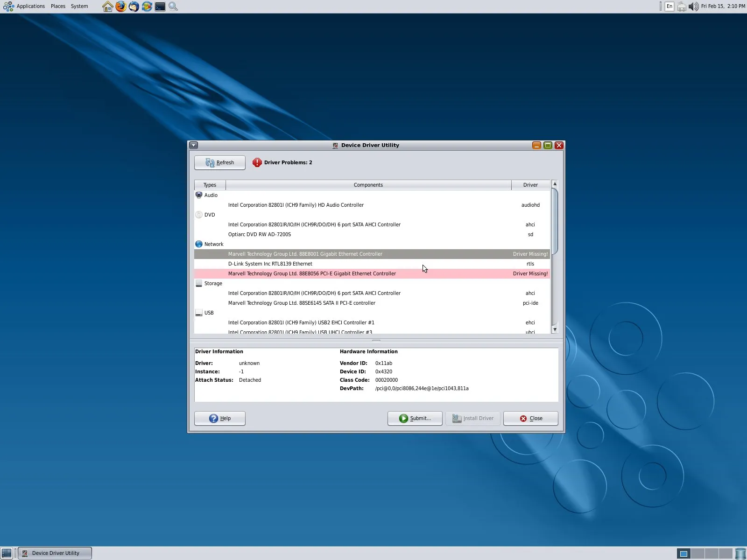The width and height of the screenshot is (747, 560).
Task: Click the USB category icon
Action: point(199,313)
